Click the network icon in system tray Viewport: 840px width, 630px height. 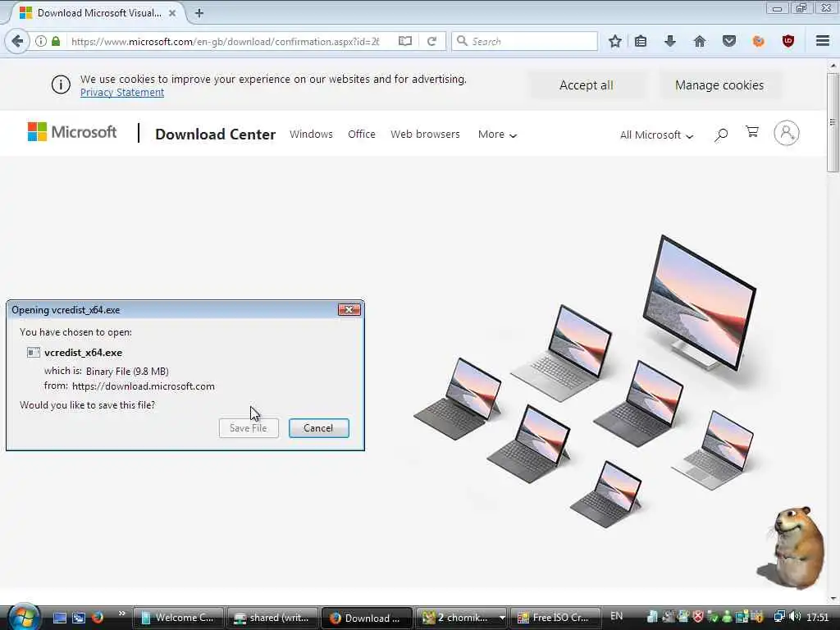(x=779, y=617)
